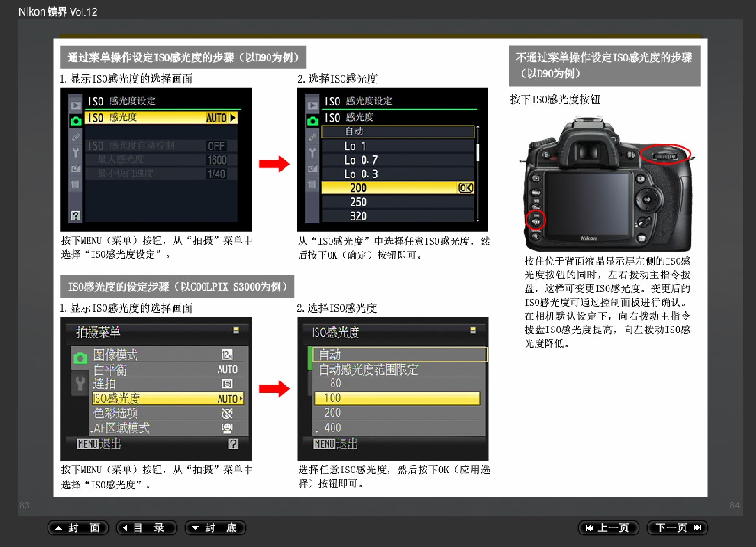Image resolution: width=756 pixels, height=547 pixels.
Task: Select highlighted ISO感光度 AUTO in COOLPIX menu
Action: pos(168,398)
